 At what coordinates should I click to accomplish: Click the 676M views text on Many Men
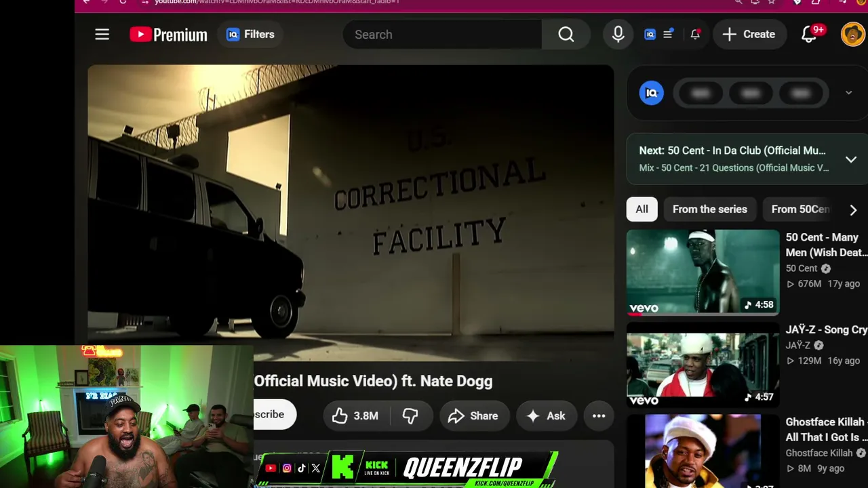point(810,284)
